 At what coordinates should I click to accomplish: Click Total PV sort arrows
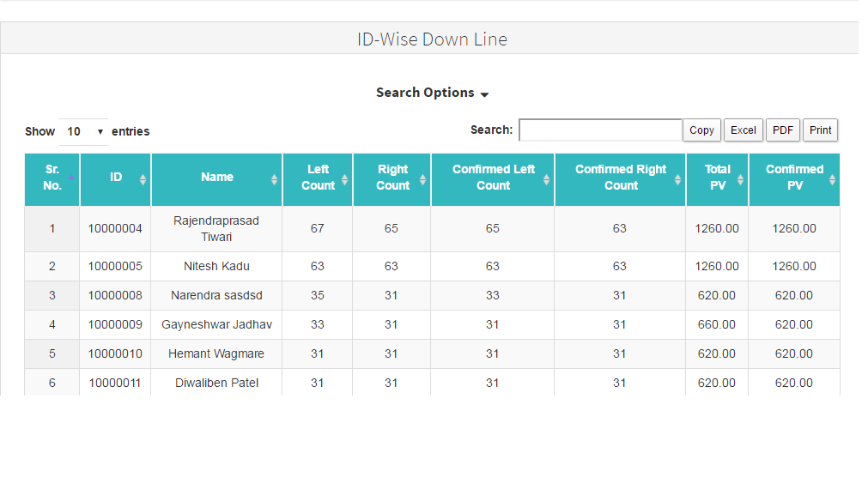pos(740,179)
